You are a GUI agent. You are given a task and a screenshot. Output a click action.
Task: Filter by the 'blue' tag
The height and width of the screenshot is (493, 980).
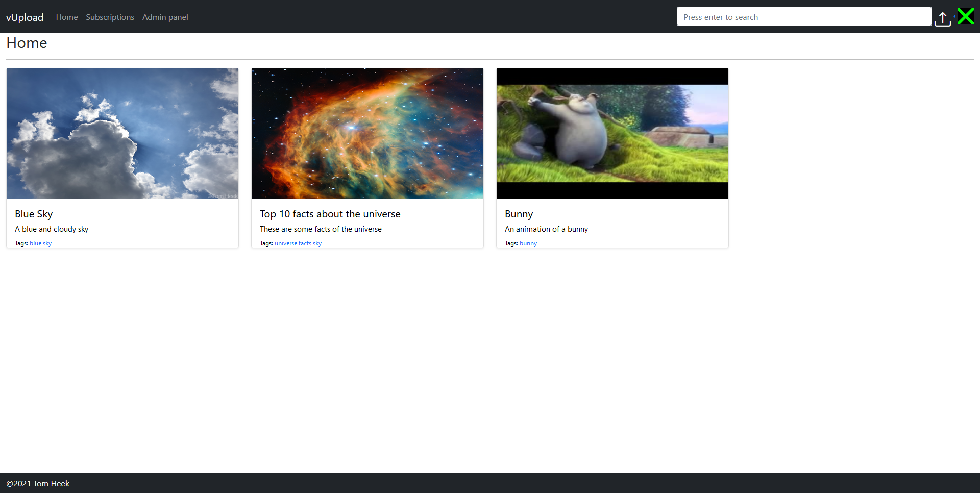[35, 243]
